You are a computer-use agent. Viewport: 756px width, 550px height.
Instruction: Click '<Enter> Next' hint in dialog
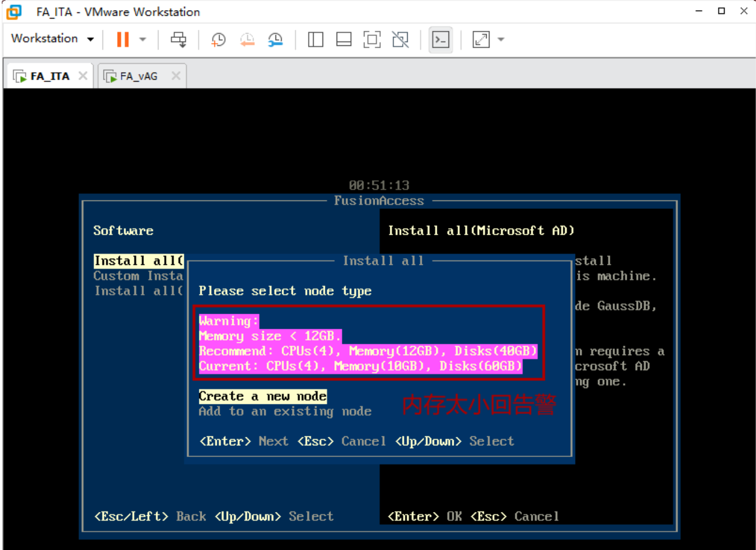click(244, 441)
